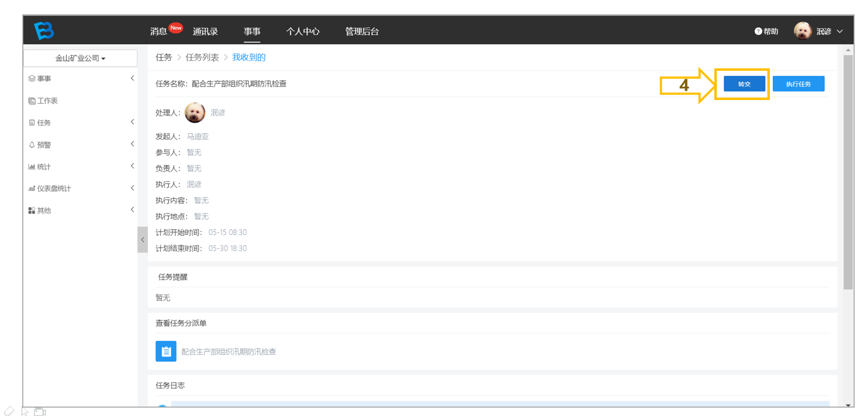The width and height of the screenshot is (868, 416).
Task: Expand the 统计 section chevron
Action: [x=132, y=166]
